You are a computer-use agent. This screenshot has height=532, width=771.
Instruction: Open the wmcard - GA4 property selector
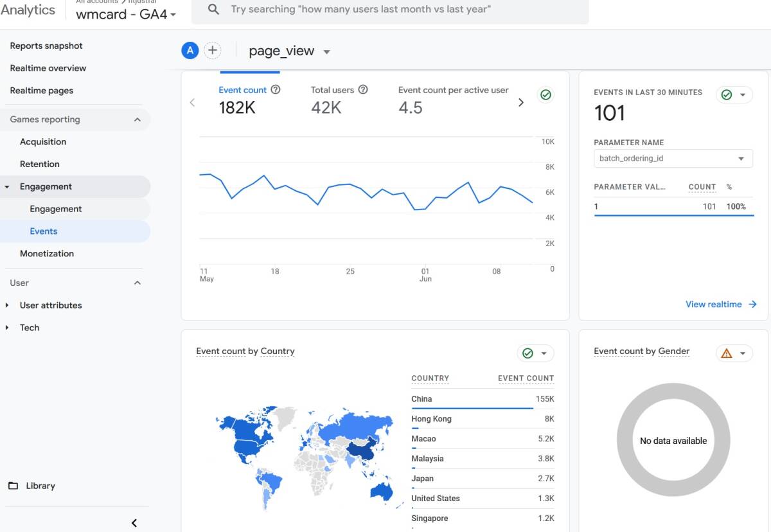click(126, 14)
